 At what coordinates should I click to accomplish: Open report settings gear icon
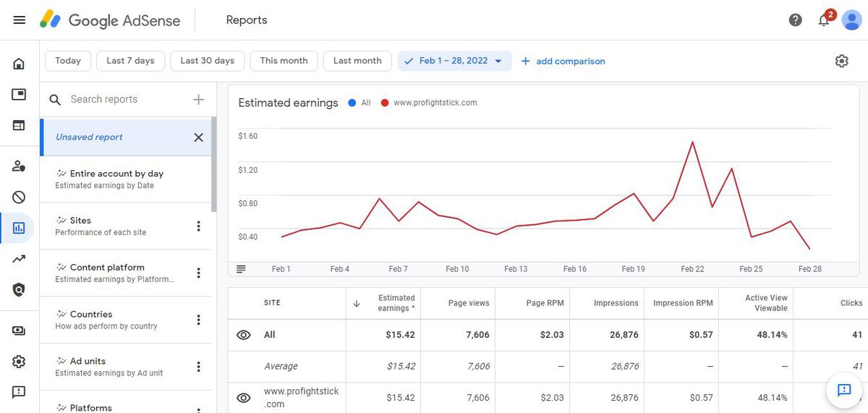point(841,61)
